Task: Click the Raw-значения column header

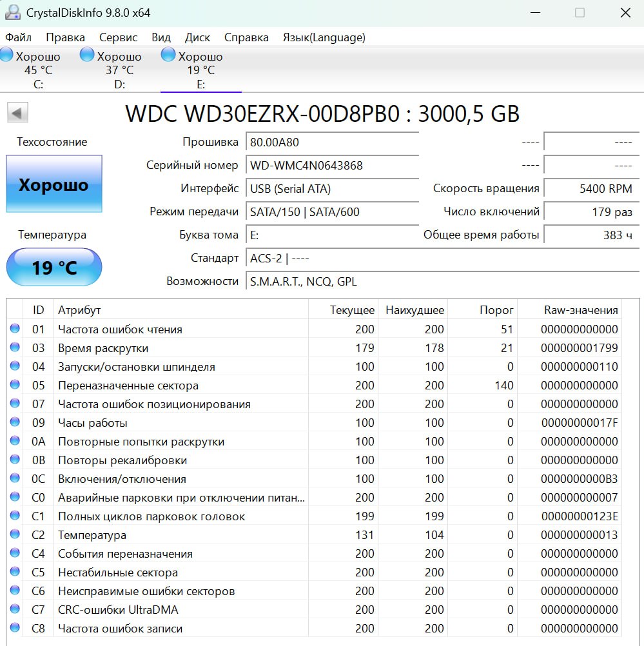Action: point(569,309)
